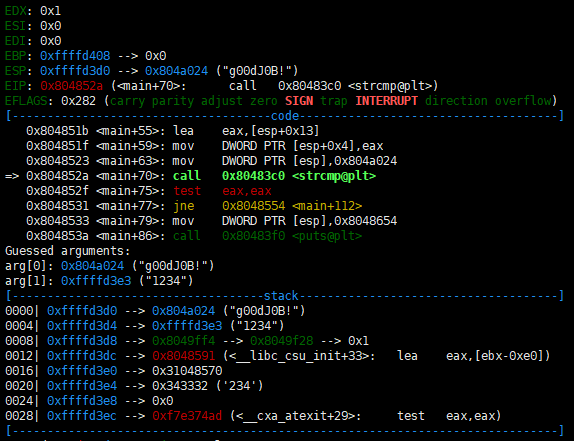Click value 0x31048570 in stack row 0016

187,371
